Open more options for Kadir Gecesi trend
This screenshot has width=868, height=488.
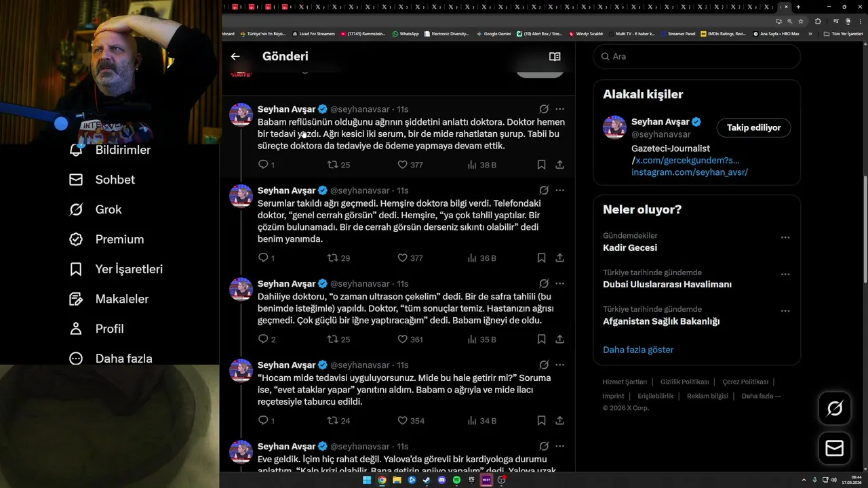(785, 237)
